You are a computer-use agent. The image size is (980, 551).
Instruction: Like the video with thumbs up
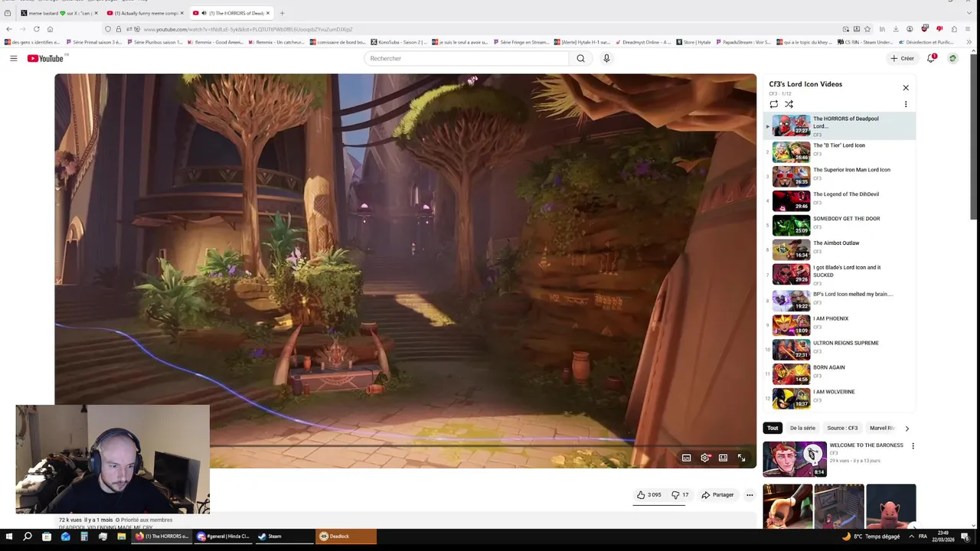pyautogui.click(x=648, y=495)
